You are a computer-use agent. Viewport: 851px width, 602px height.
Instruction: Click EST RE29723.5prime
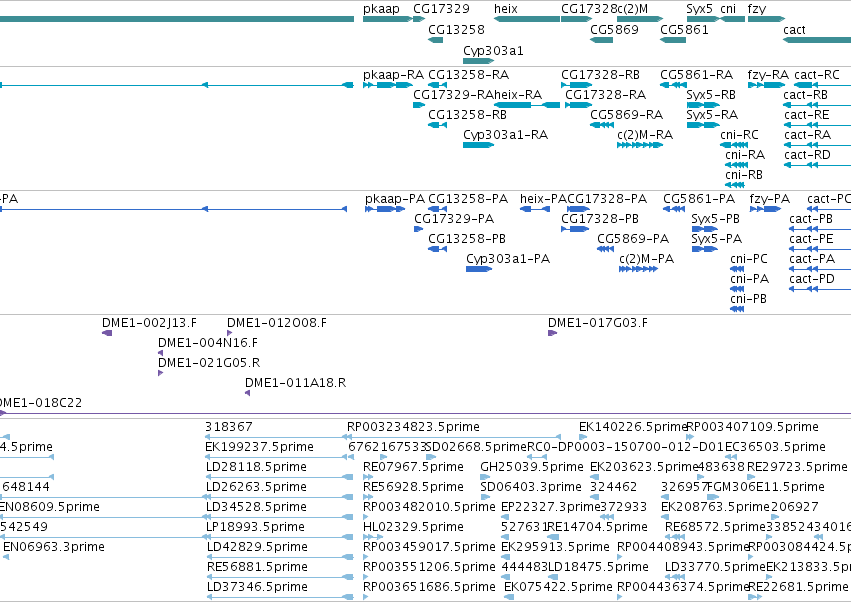coord(751,477)
